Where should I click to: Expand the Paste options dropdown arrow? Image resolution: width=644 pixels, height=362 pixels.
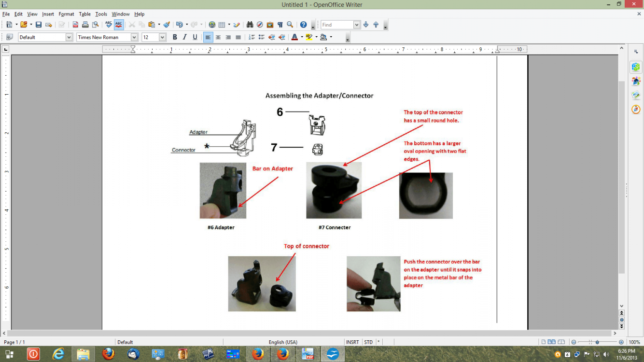point(159,25)
